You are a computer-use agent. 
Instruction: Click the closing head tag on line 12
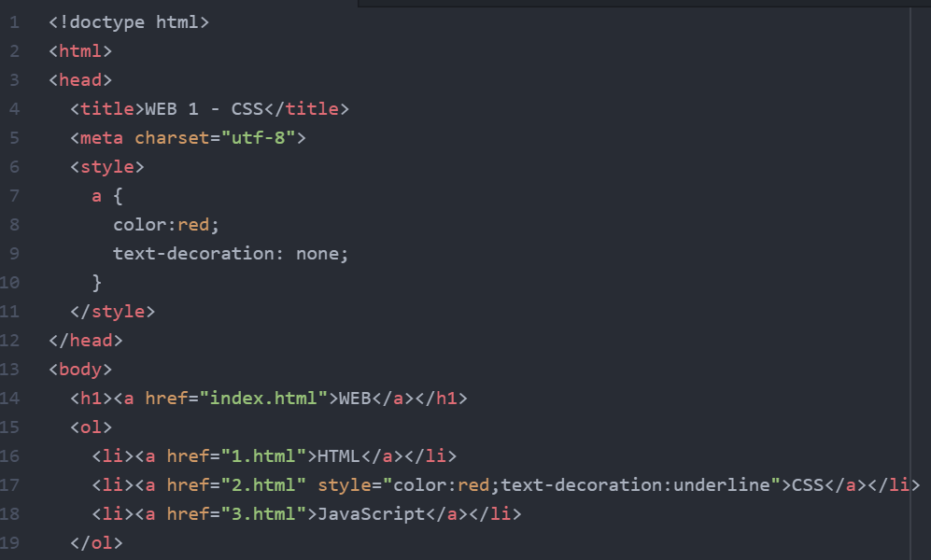86,341
